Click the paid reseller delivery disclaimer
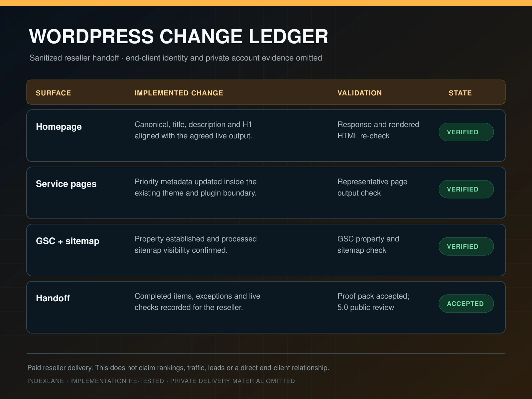The height and width of the screenshot is (399, 532). (x=178, y=368)
